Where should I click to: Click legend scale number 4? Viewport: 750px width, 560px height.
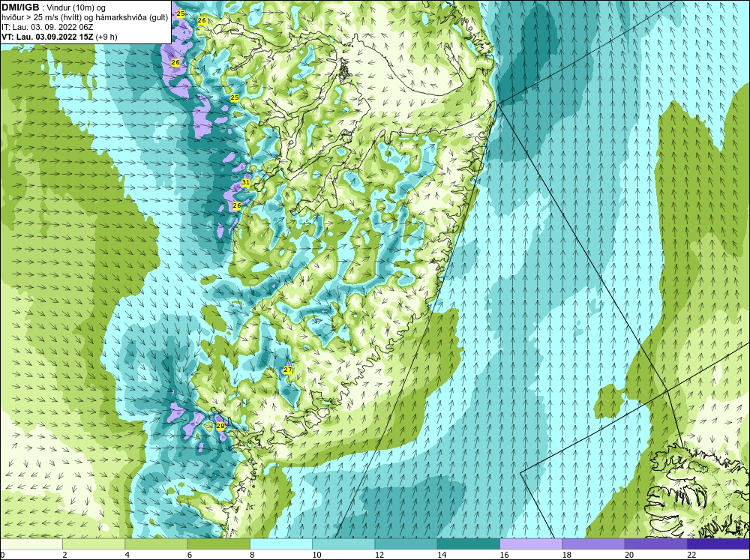(x=127, y=555)
